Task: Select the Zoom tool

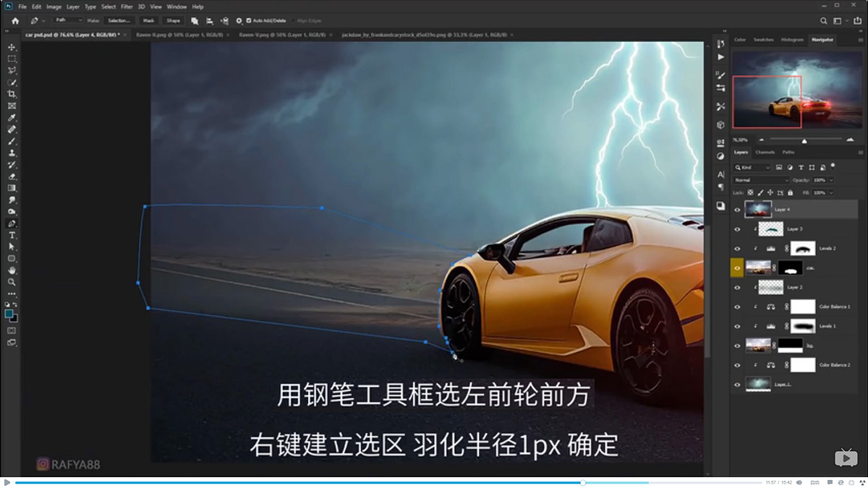Action: tap(11, 283)
